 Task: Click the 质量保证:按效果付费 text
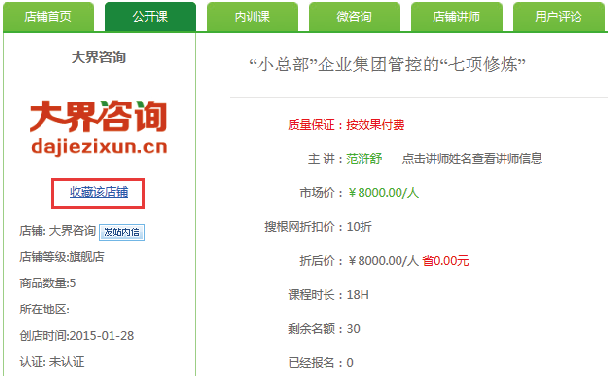point(346,125)
